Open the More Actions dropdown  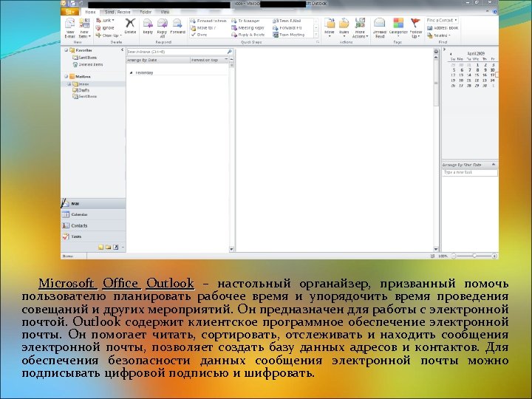tap(360, 28)
